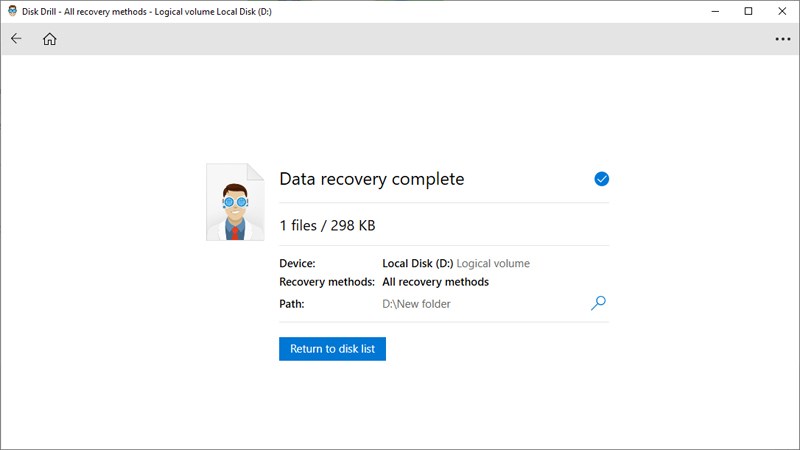Click the D:\New folder path
The width and height of the screenshot is (800, 450).
coord(416,304)
